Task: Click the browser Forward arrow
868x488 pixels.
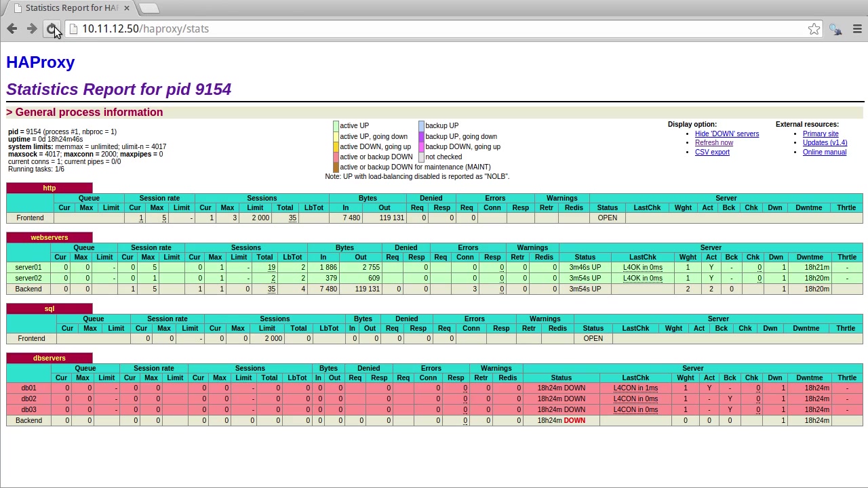Action: point(31,28)
